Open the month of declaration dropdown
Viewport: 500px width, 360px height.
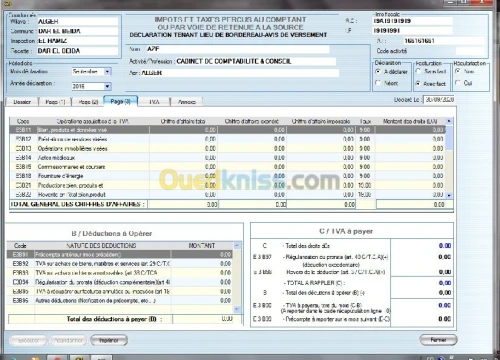[107, 72]
